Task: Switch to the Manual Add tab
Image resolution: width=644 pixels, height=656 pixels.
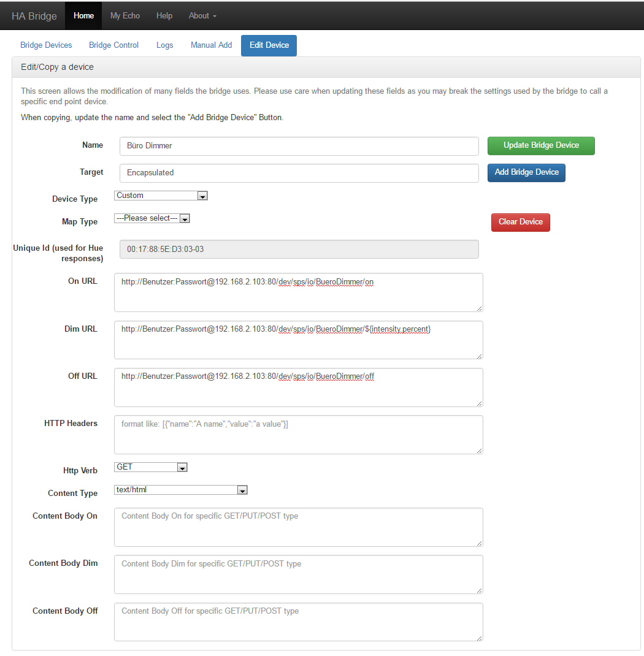Action: [x=211, y=45]
